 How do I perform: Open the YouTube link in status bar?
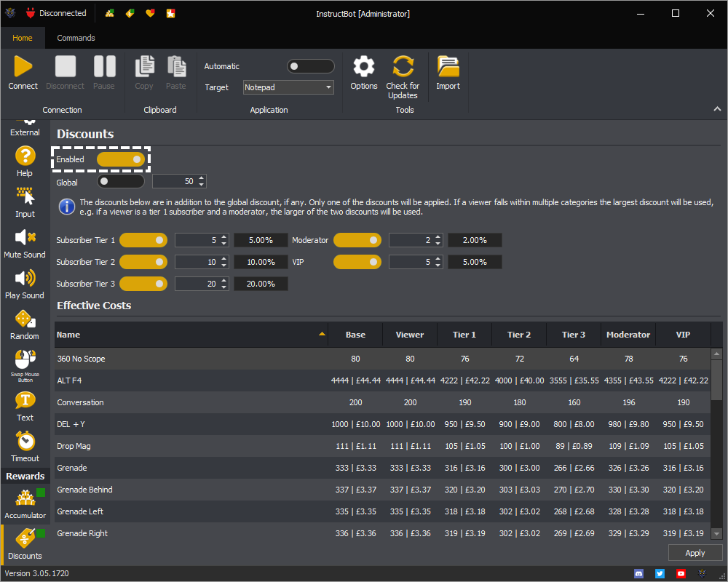[681, 574]
